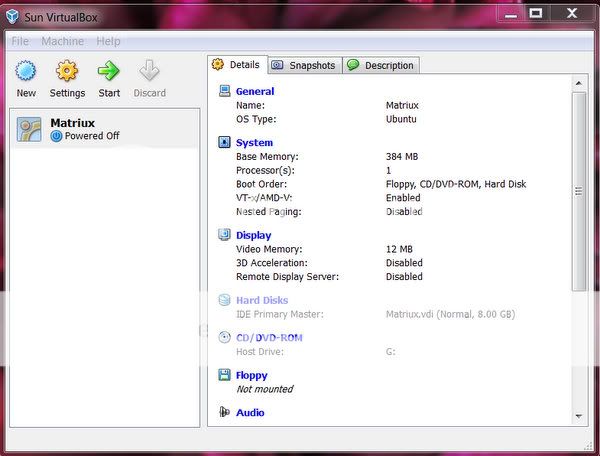The height and width of the screenshot is (456, 600).
Task: Click the greyed Discard arrow icon
Action: point(149,71)
